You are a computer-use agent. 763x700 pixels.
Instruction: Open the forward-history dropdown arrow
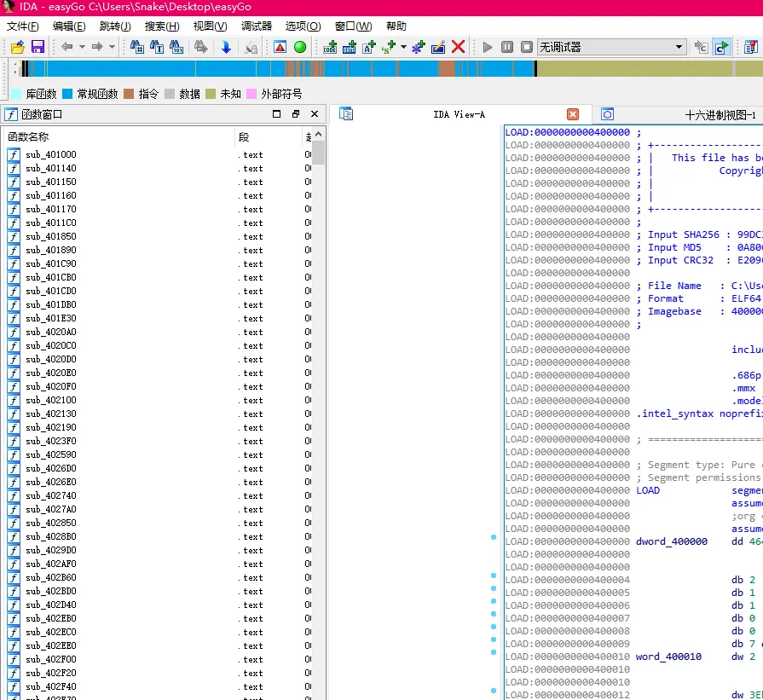coord(112,47)
